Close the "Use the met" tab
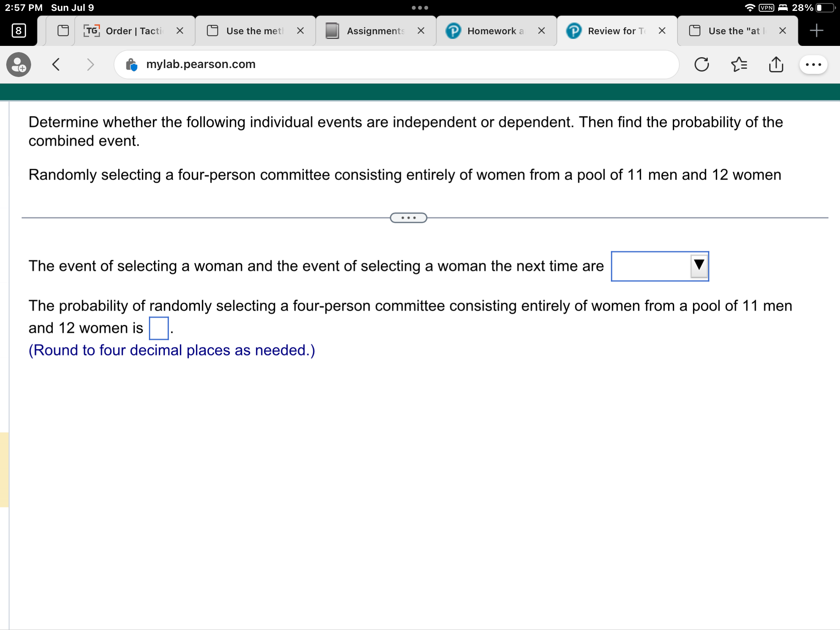This screenshot has width=840, height=630. coord(300,31)
